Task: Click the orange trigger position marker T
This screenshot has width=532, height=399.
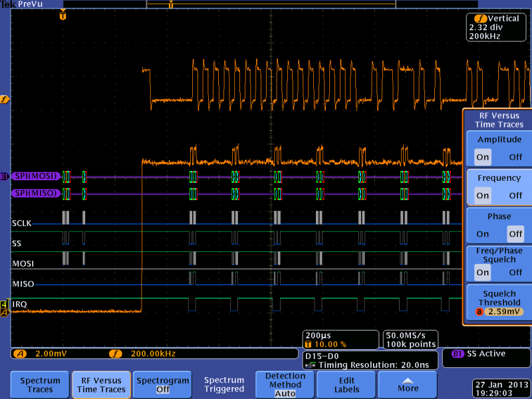Action: (63, 15)
